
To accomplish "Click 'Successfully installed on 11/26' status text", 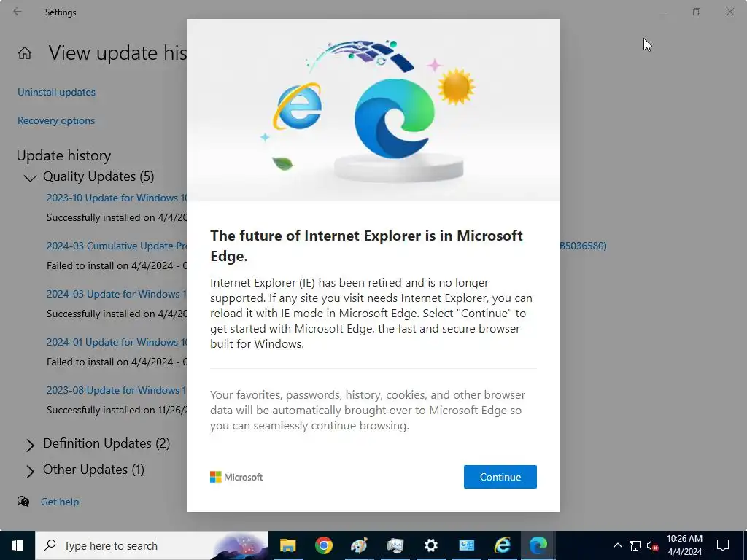I will pyautogui.click(x=117, y=410).
